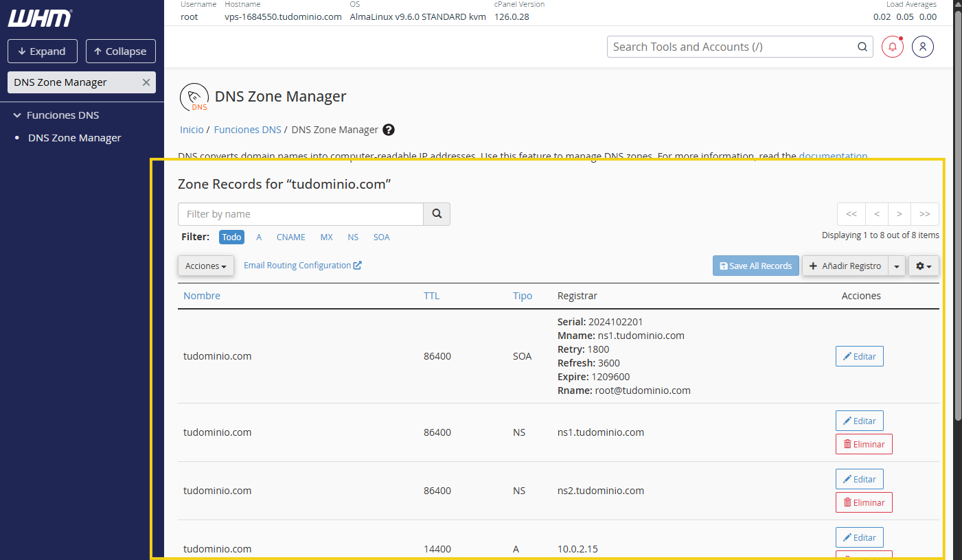Clear the sidebar search with the X icon
The image size is (962, 560).
(x=146, y=82)
